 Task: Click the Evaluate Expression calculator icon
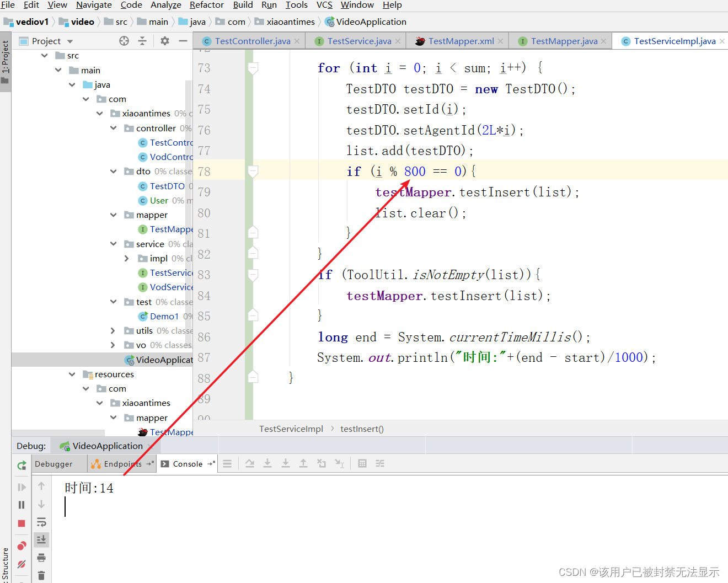coord(362,463)
